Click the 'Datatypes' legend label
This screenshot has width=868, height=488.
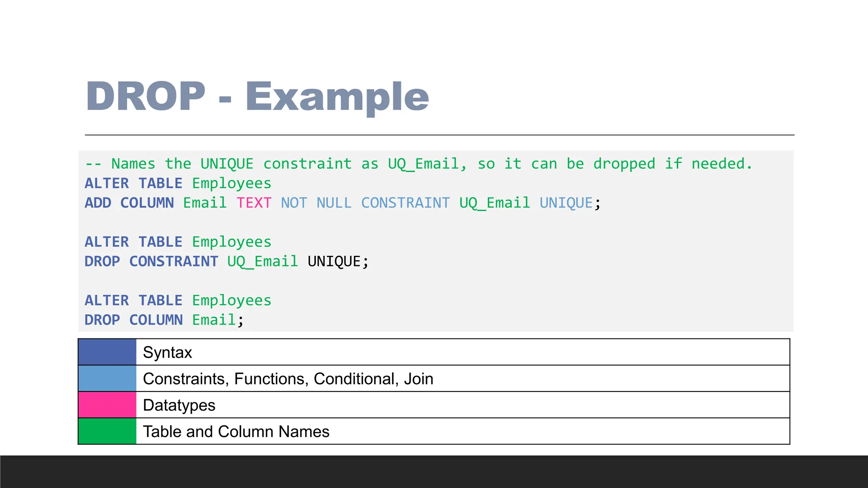coord(179,405)
